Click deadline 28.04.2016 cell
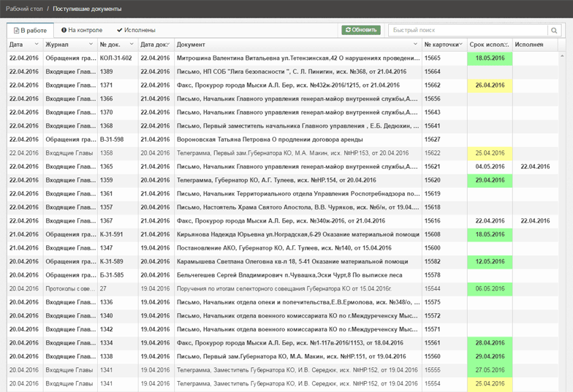The image size is (573, 392). click(x=490, y=343)
